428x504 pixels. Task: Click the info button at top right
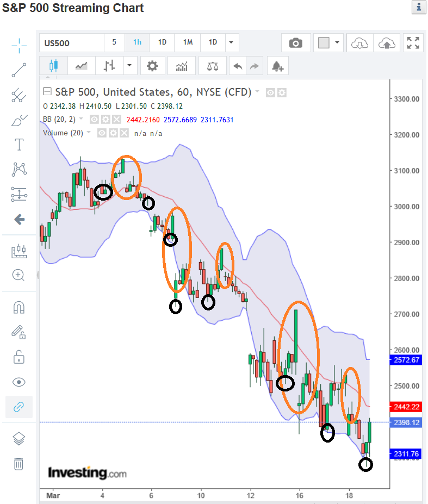pos(419,7)
